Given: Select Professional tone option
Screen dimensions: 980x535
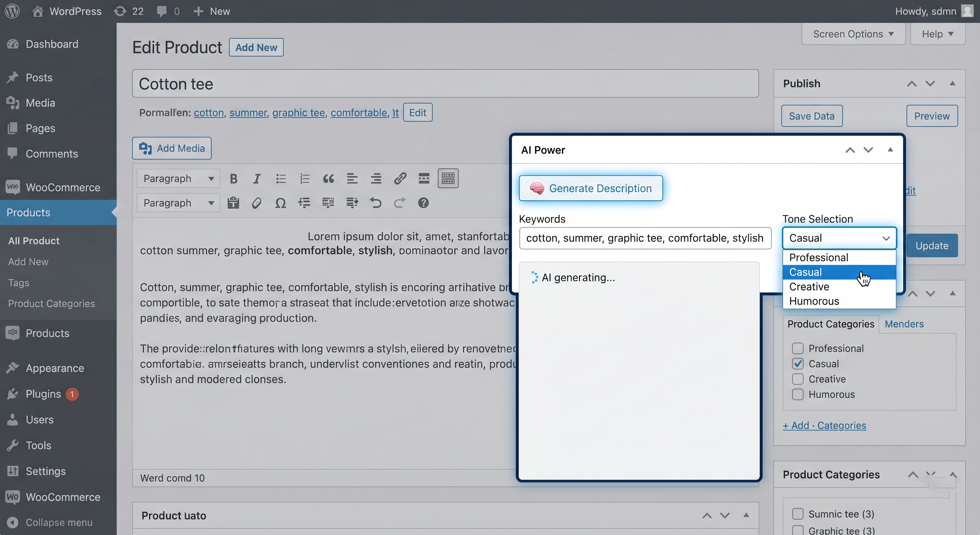Looking at the screenshot, I should click(839, 257).
